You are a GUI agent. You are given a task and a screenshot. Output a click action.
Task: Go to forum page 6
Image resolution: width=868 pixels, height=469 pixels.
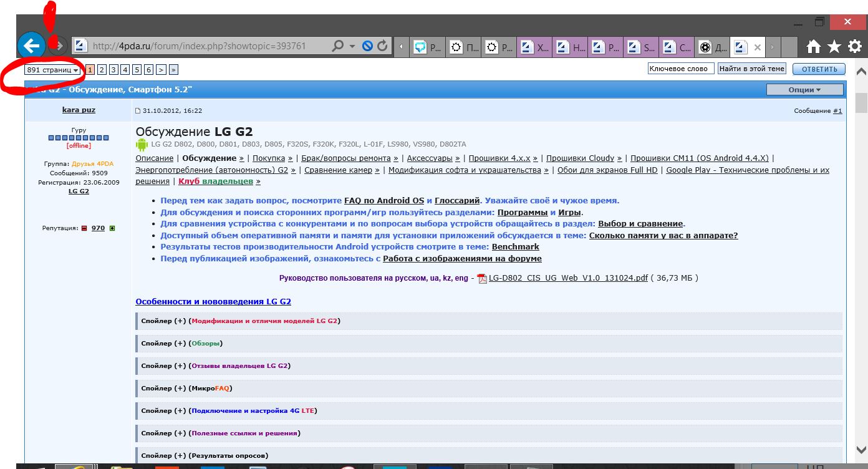click(148, 70)
